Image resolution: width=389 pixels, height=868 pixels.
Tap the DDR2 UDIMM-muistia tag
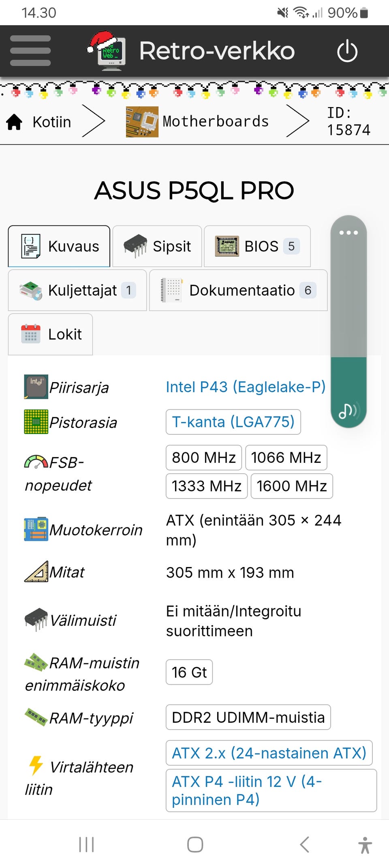pyautogui.click(x=248, y=717)
